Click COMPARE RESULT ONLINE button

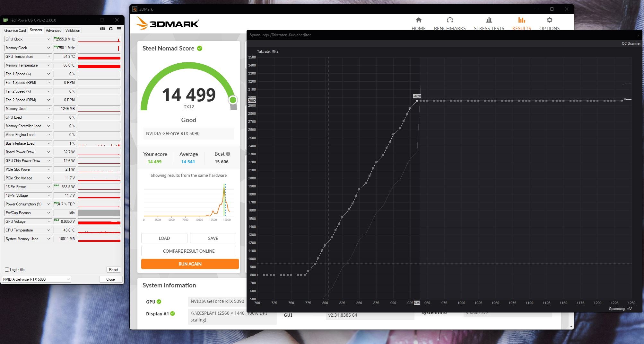click(189, 251)
